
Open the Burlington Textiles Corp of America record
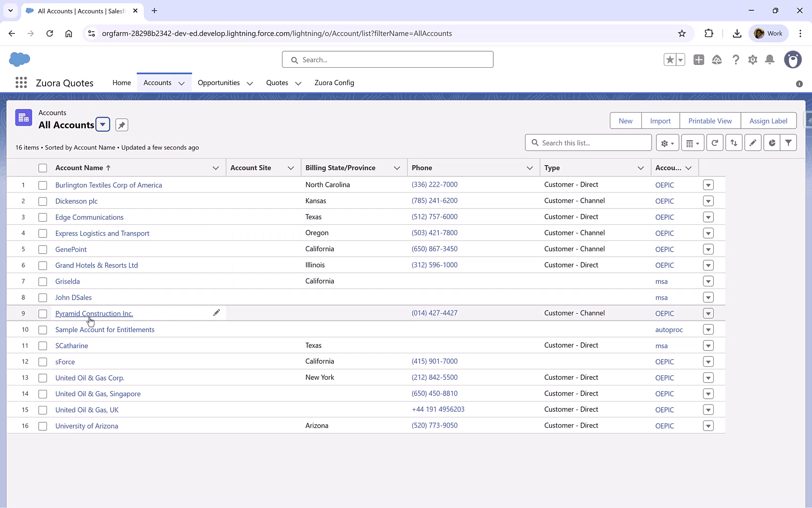tap(109, 185)
